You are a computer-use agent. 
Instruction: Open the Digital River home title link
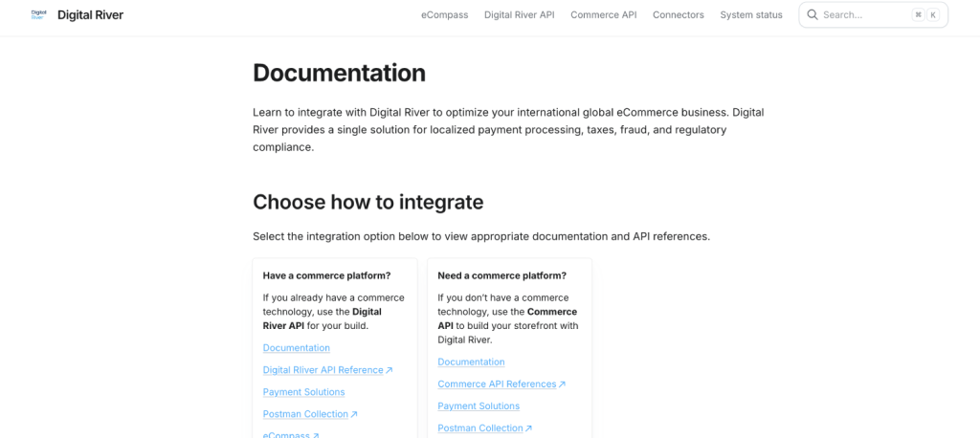91,15
